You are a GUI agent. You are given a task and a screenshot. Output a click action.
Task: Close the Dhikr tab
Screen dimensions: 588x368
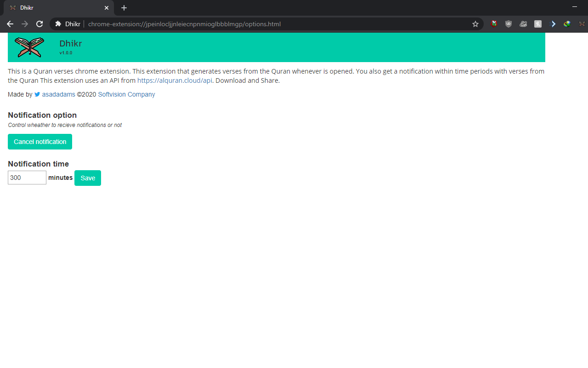107,8
